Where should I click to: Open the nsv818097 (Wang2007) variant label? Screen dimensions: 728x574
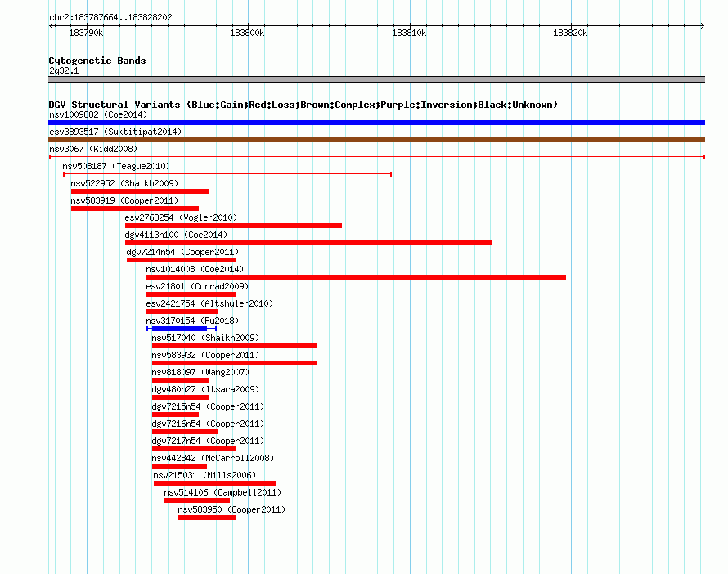pyautogui.click(x=200, y=372)
